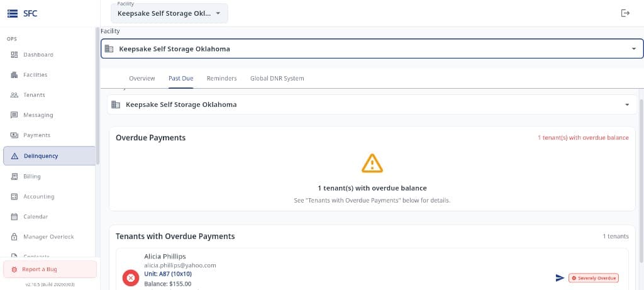Click the Tenants people icon

14,95
